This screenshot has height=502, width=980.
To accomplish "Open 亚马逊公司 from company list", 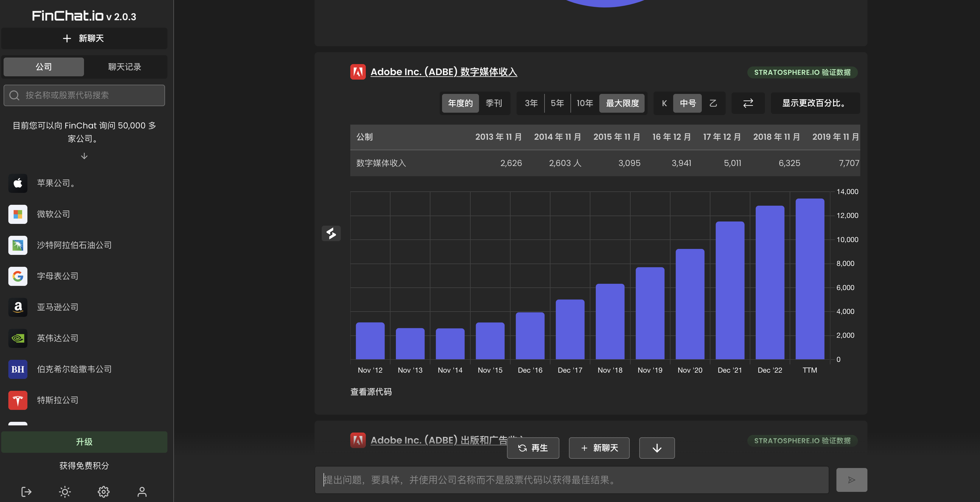I will pyautogui.click(x=57, y=307).
